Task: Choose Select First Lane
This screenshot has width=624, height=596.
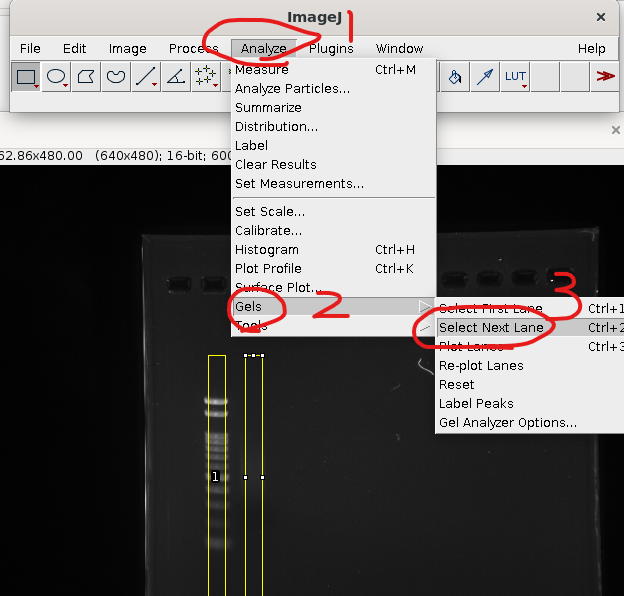Action: [530, 308]
